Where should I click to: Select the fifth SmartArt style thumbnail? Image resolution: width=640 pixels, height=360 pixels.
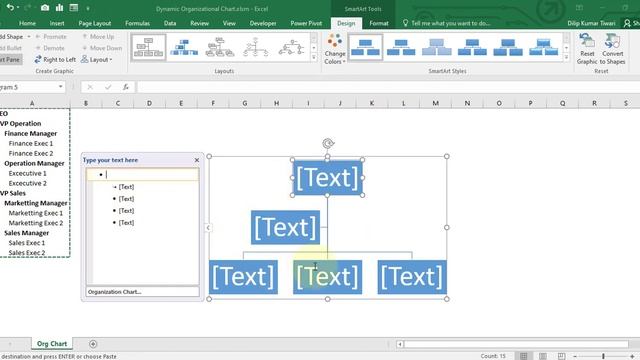click(508, 47)
